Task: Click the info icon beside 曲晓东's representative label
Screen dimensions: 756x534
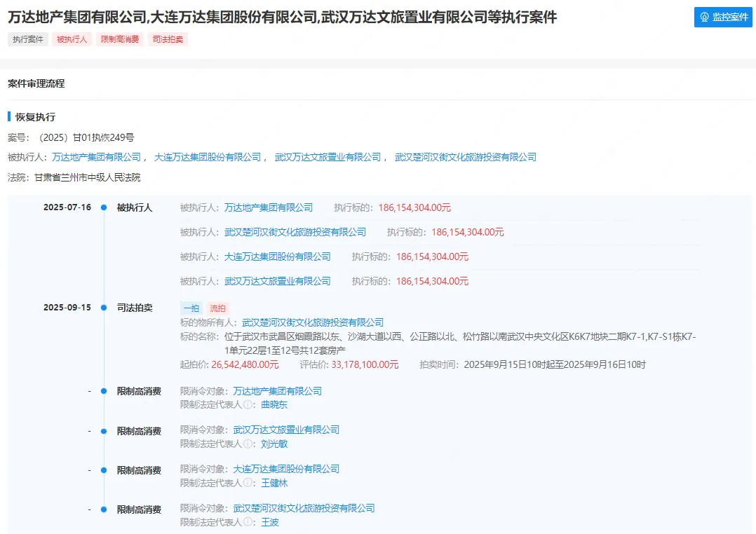Action: point(248,404)
